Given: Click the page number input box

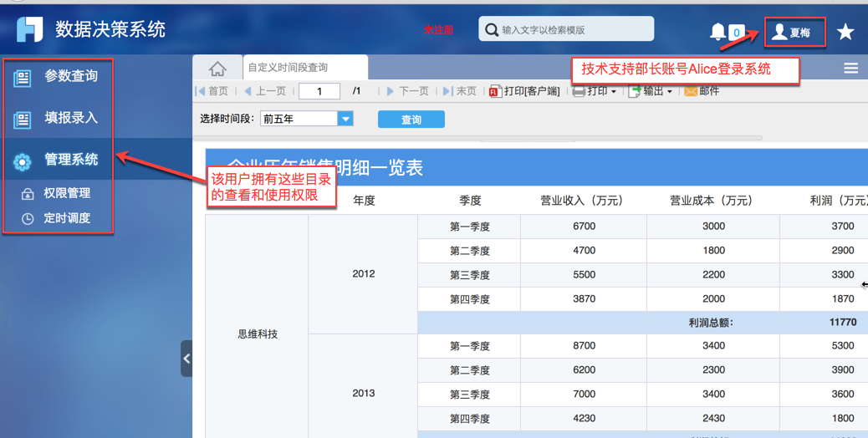Looking at the screenshot, I should (319, 91).
